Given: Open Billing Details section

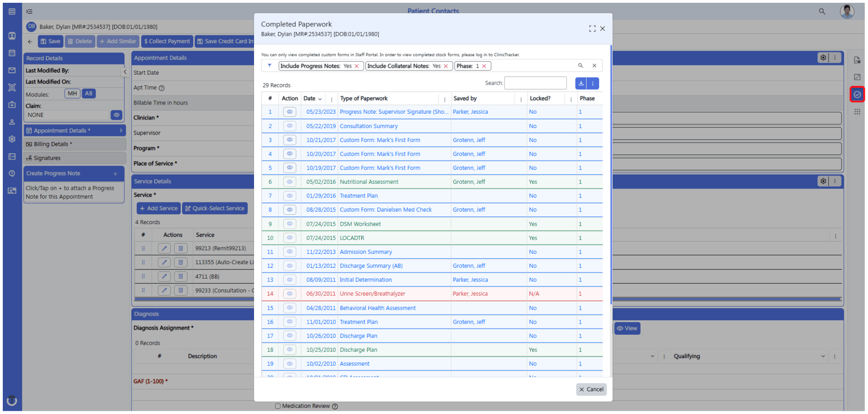Looking at the screenshot, I should click(74, 144).
